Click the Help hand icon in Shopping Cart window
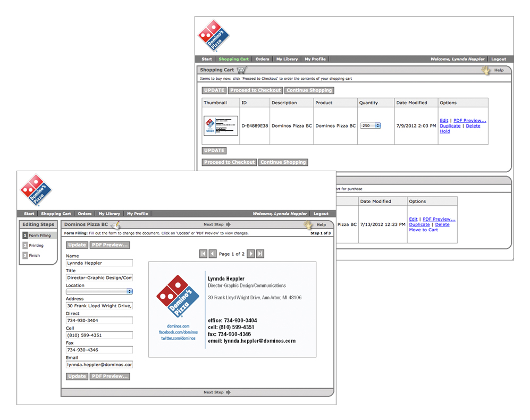The width and height of the screenshot is (530, 420). pyautogui.click(x=486, y=70)
